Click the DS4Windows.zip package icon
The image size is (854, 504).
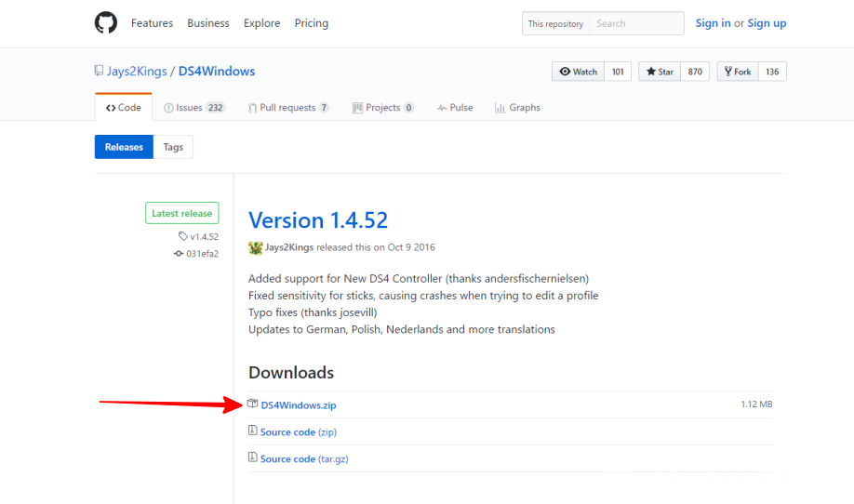coord(253,405)
